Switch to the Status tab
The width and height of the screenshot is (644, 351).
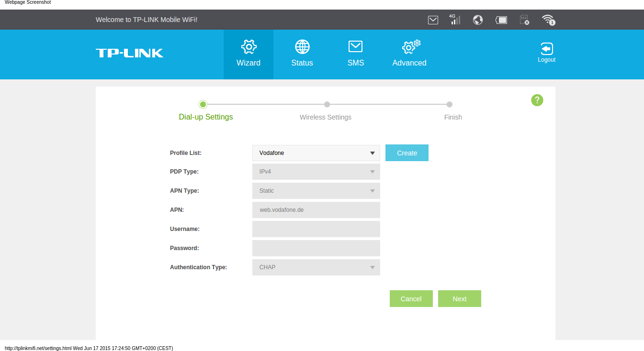coord(302,54)
